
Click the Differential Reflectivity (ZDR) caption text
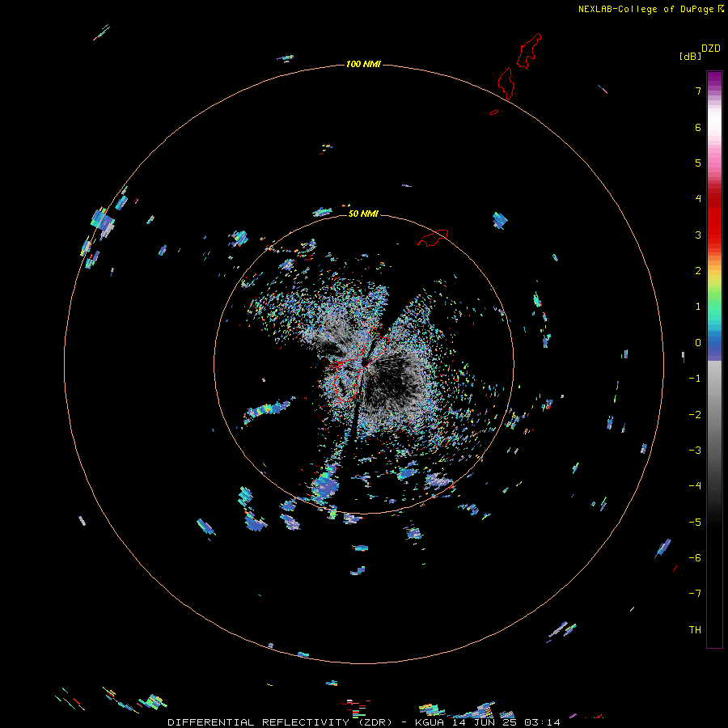[x=280, y=722]
